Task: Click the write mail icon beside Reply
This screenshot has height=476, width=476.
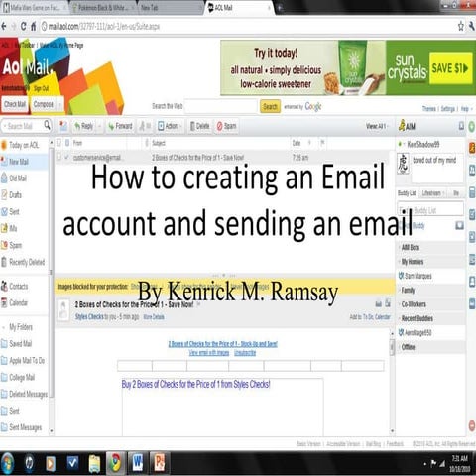Action: [x=63, y=126]
